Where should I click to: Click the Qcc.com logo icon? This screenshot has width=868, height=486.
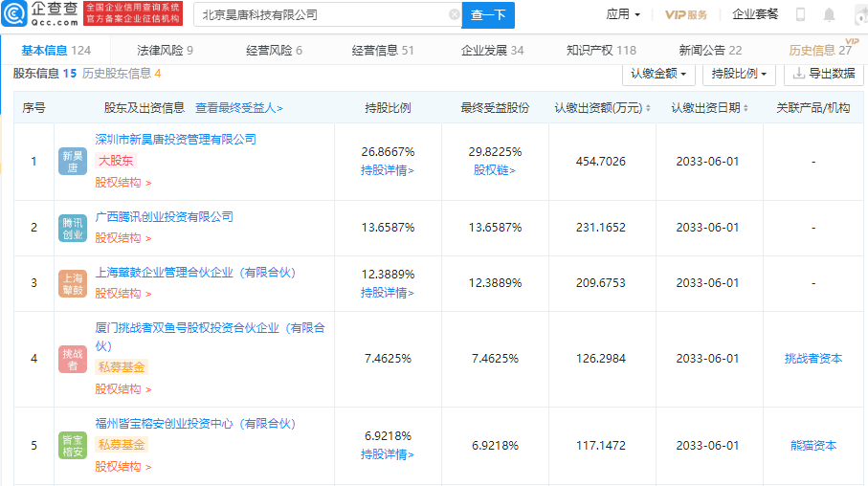pos(13,13)
